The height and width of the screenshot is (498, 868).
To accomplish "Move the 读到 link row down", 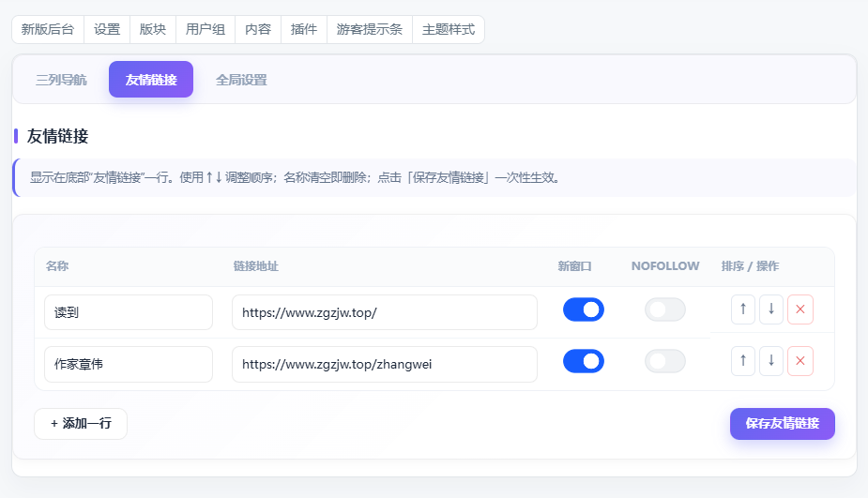I will [771, 309].
